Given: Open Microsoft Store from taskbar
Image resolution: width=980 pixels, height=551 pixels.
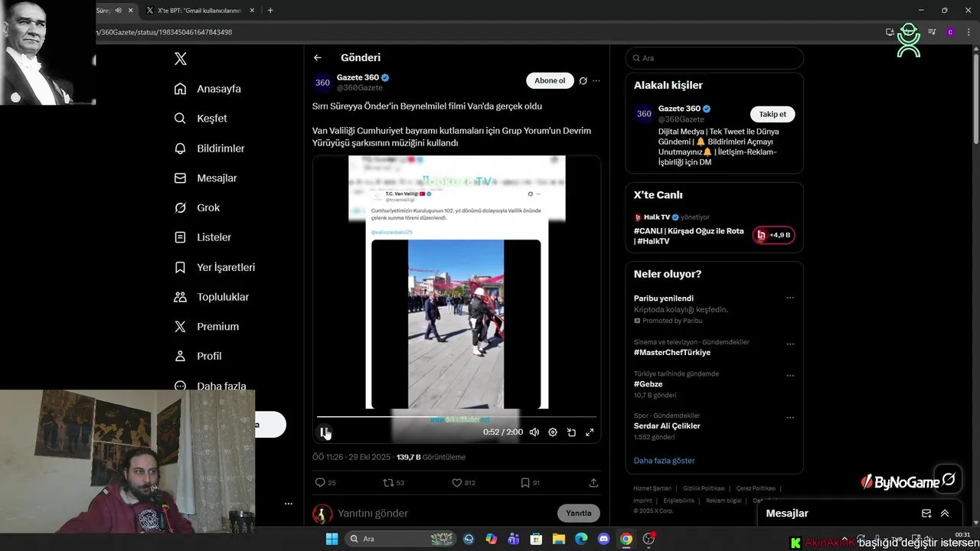Looking at the screenshot, I should [x=537, y=539].
